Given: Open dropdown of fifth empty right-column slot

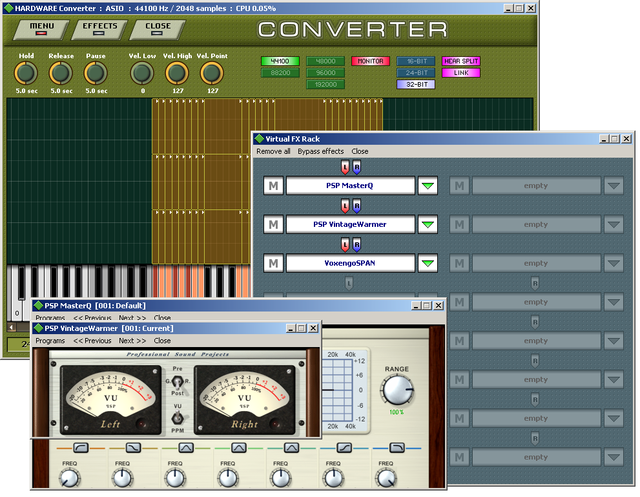Looking at the screenshot, I should point(613,341).
